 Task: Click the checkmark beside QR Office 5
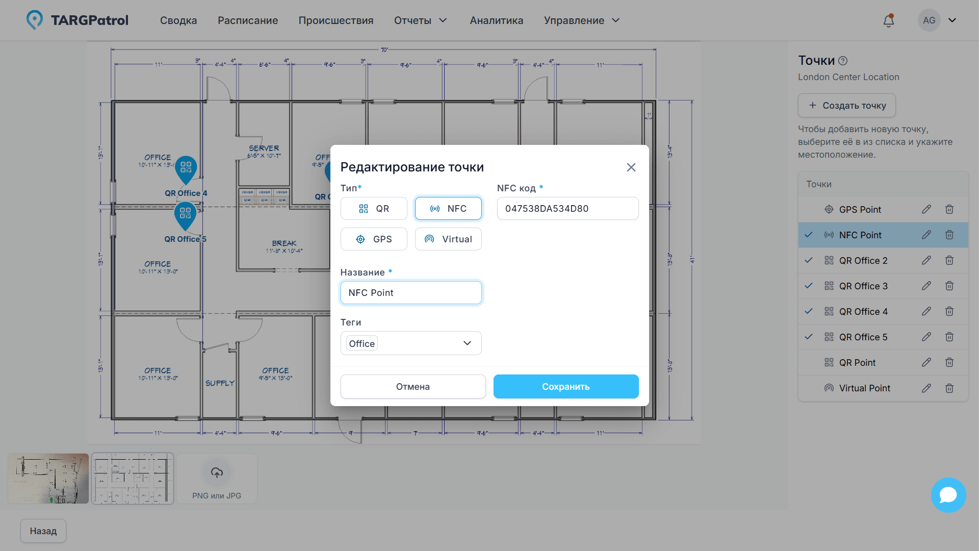coord(809,337)
